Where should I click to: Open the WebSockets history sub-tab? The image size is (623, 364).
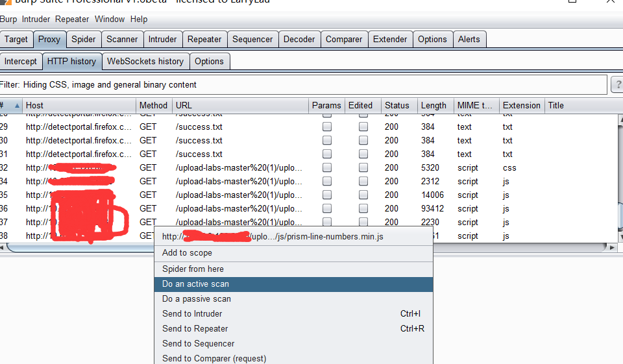pyautogui.click(x=145, y=61)
